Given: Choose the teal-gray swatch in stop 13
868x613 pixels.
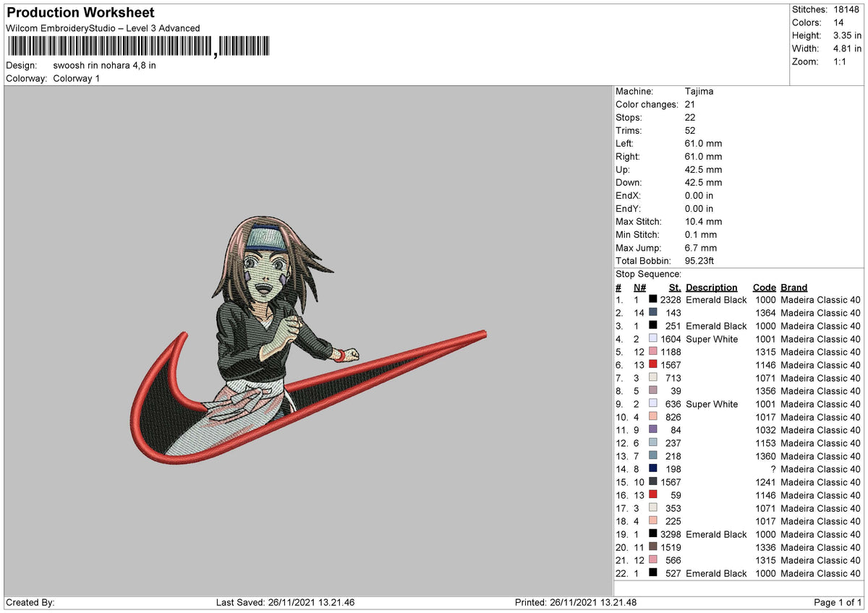Looking at the screenshot, I should (652, 455).
